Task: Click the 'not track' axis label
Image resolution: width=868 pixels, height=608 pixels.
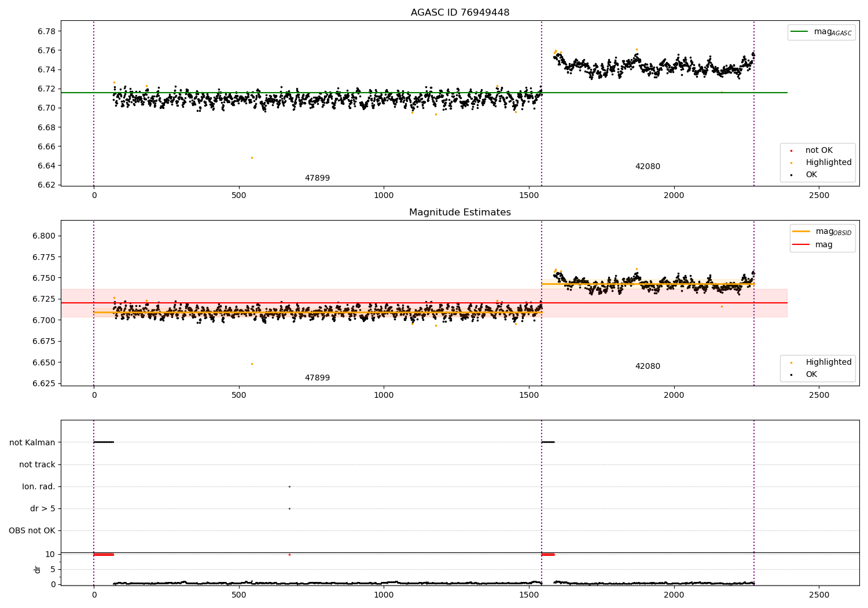Action: 37,465
